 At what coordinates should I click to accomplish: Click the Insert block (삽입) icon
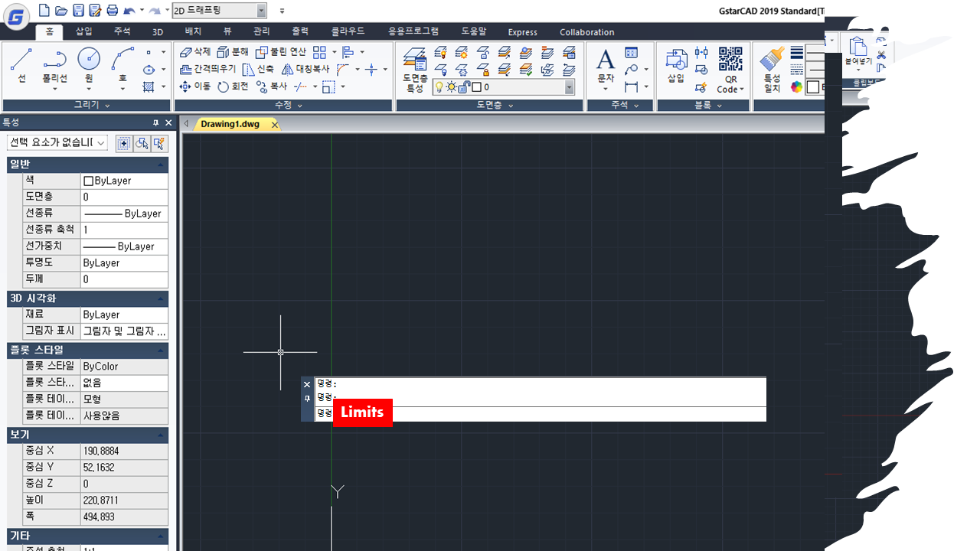(676, 65)
